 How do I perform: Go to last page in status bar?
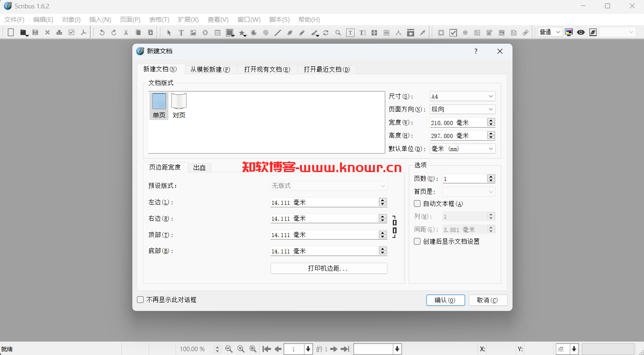coord(345,349)
